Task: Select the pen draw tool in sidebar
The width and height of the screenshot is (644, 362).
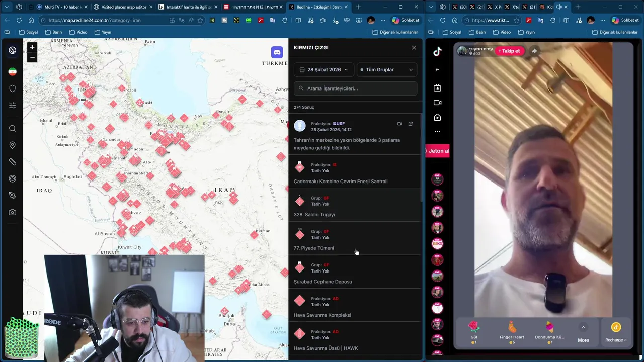Action: click(12, 195)
